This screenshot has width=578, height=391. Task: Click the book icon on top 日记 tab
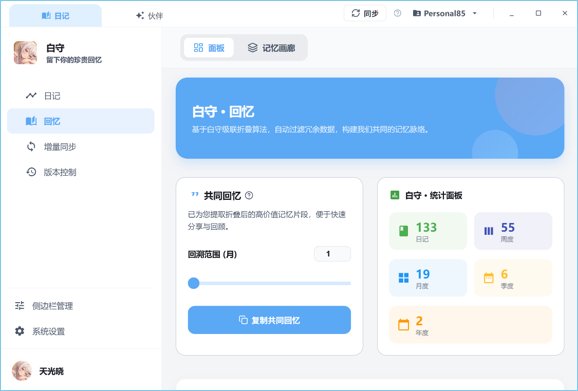[x=46, y=15]
